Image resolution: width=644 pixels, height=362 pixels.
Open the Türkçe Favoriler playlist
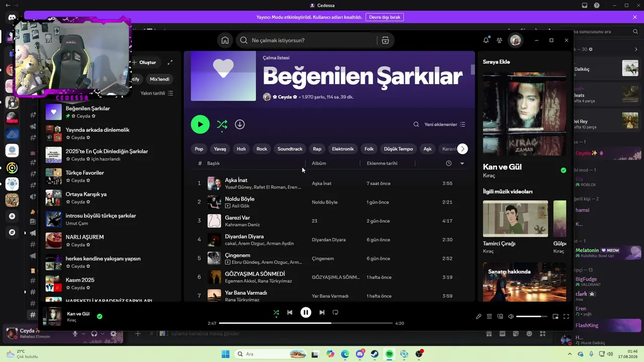point(111,176)
